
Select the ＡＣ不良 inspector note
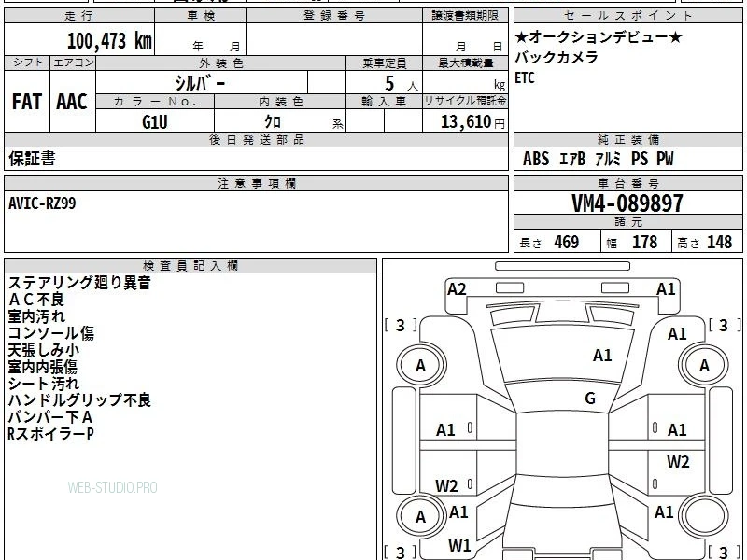pos(35,300)
